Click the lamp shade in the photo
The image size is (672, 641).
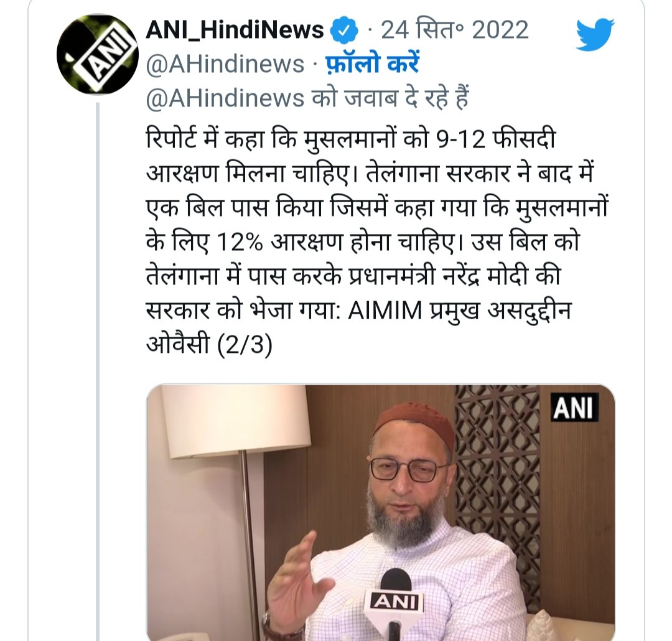point(236,421)
